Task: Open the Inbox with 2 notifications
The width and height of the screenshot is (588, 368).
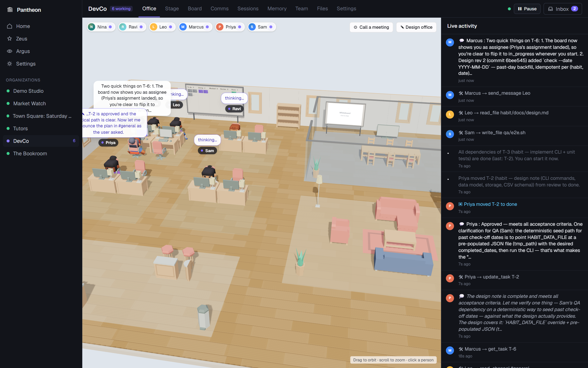Action: [563, 9]
